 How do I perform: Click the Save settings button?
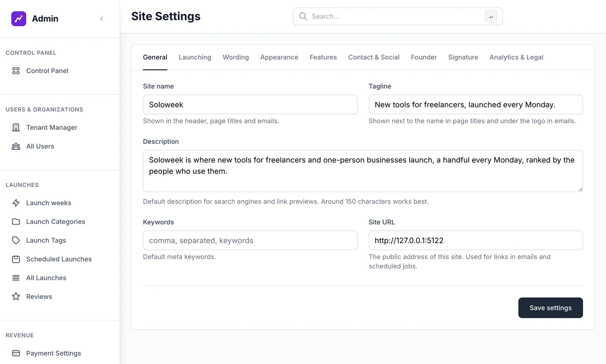tap(551, 308)
